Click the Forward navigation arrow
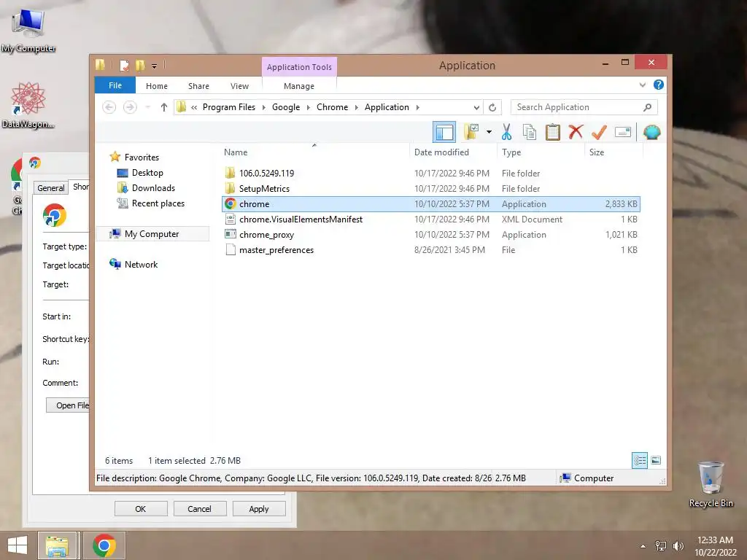The width and height of the screenshot is (747, 560). pos(130,107)
